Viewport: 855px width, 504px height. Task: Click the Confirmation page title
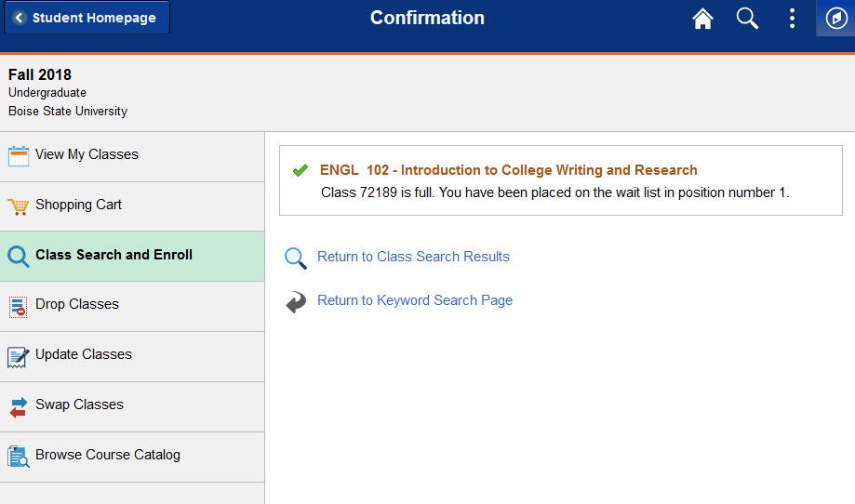pos(427,18)
